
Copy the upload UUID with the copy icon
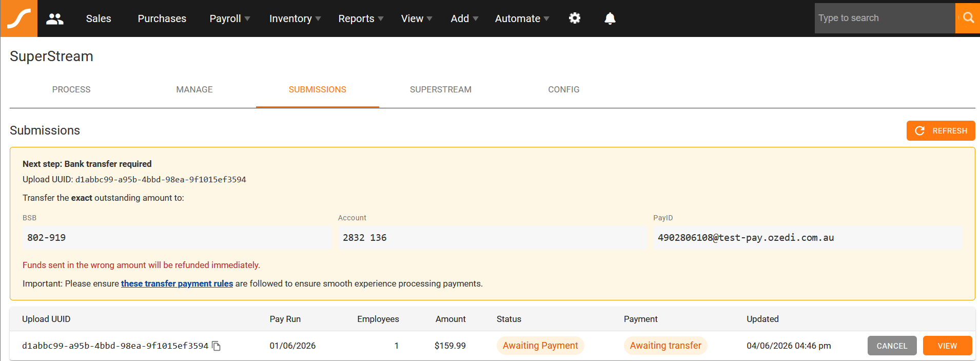(217, 346)
